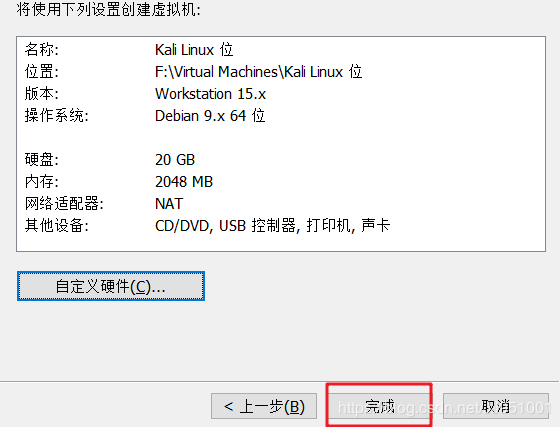Click the CD/DVD, USB 控制器 devices value
The width and height of the screenshot is (560, 427).
[x=272, y=226]
